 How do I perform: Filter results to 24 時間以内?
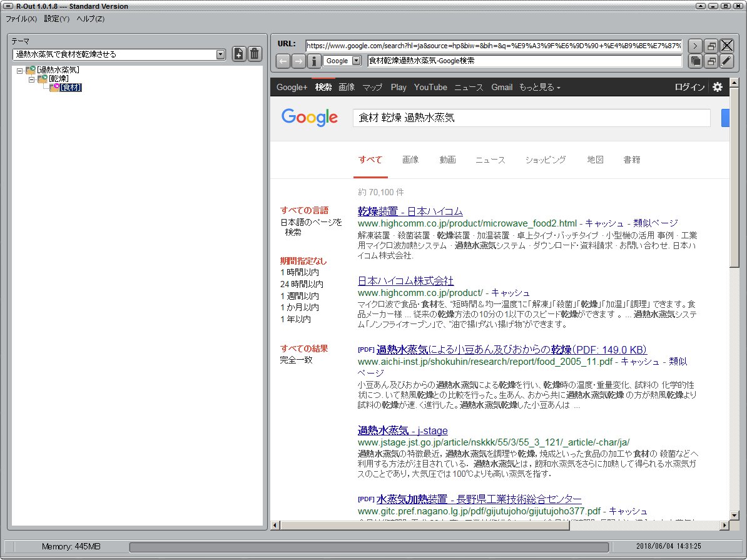click(302, 284)
